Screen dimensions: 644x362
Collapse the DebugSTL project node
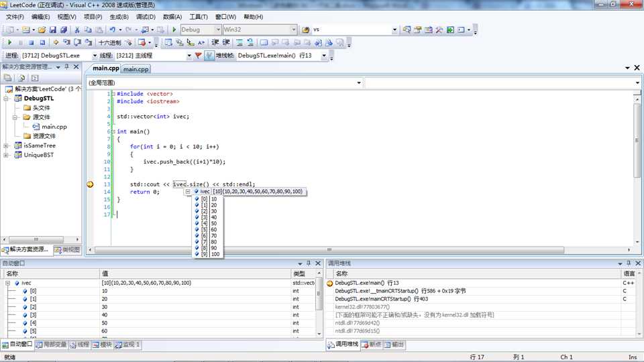click(6, 99)
